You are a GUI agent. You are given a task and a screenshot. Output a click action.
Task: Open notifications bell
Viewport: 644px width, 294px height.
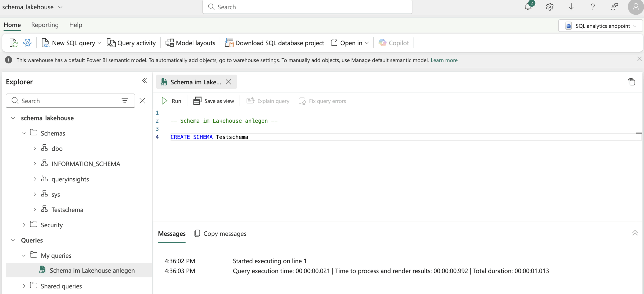pyautogui.click(x=528, y=7)
